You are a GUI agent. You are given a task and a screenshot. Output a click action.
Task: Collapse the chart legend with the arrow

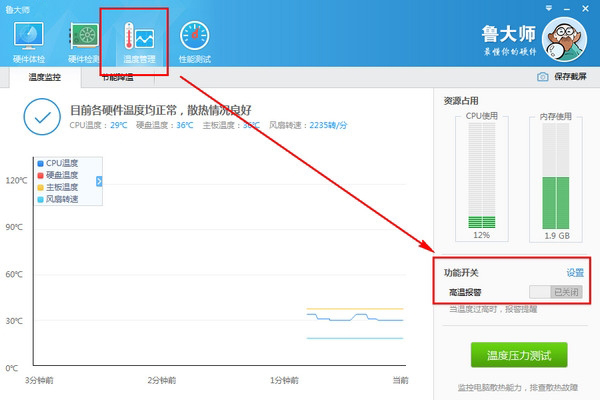[99, 181]
